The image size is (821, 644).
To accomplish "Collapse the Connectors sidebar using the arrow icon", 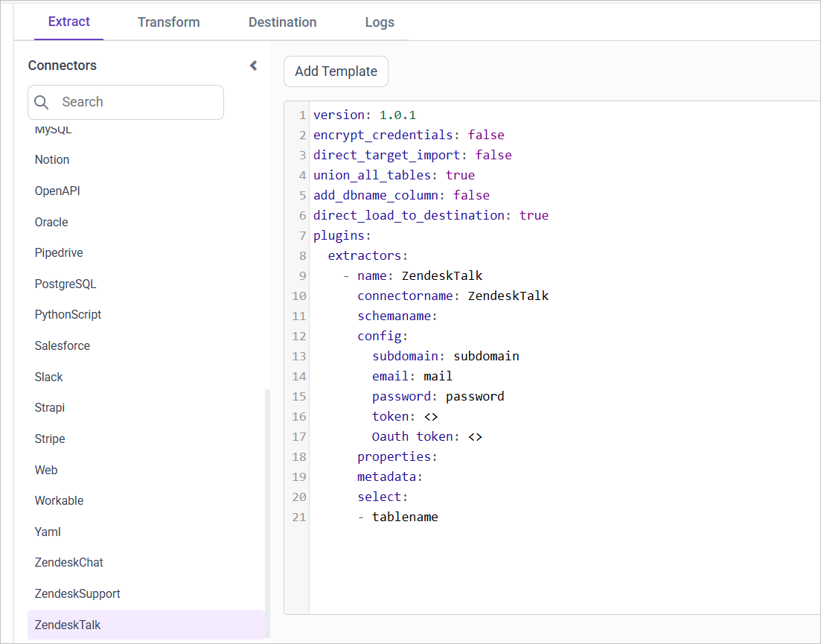I will coord(253,65).
